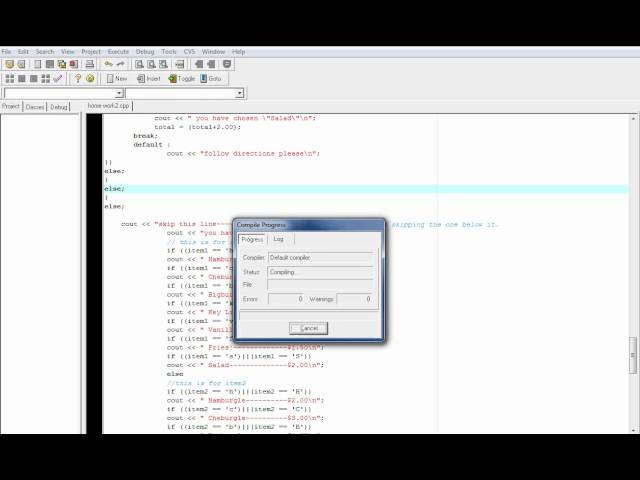Click the Toggle bookmark toolbar button

pos(182,78)
